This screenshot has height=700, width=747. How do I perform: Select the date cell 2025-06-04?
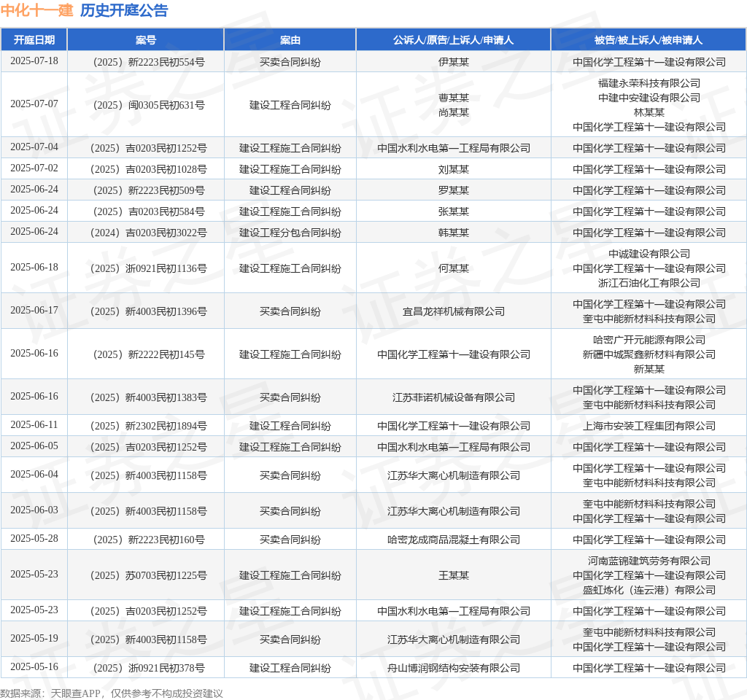[x=34, y=475]
